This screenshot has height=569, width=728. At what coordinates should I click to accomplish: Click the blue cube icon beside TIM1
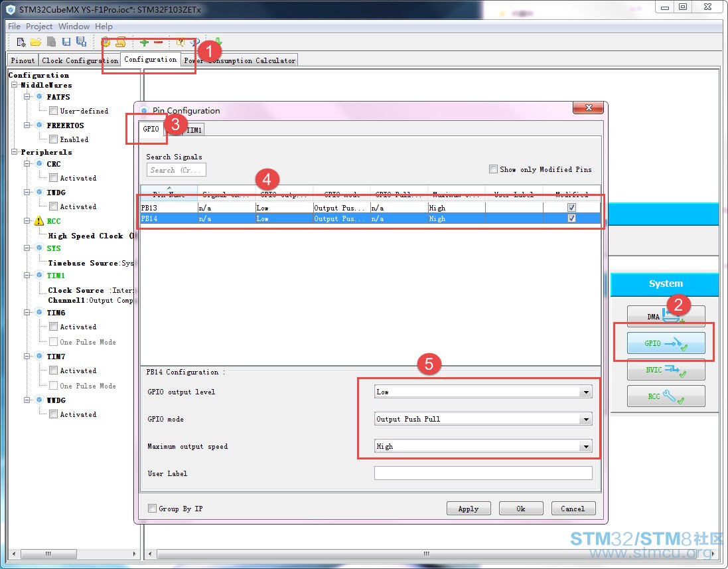click(x=39, y=275)
